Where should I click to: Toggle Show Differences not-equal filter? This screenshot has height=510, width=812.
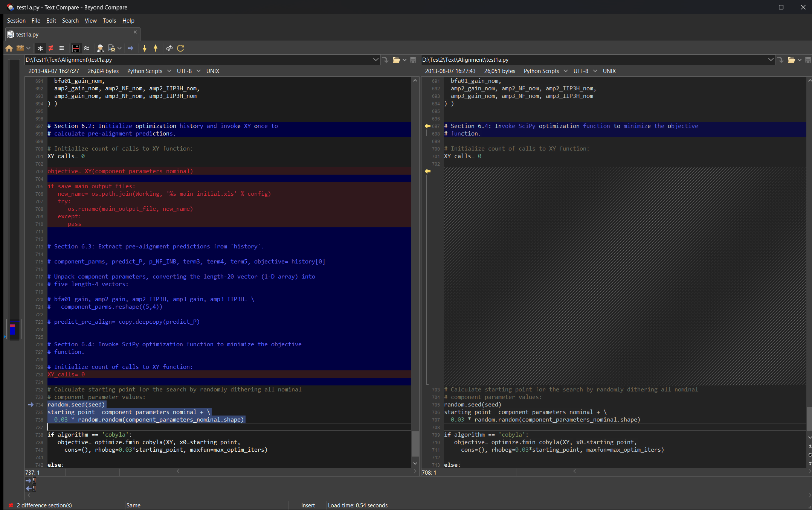click(51, 48)
